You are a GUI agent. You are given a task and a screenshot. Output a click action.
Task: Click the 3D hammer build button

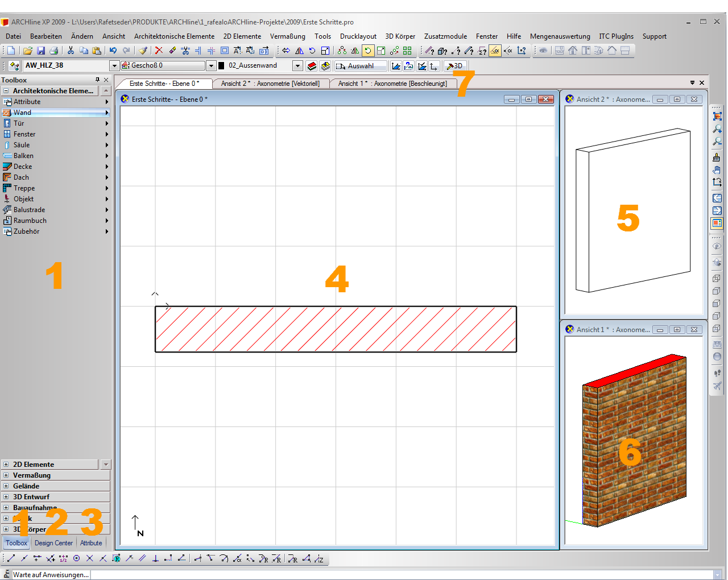(x=454, y=66)
